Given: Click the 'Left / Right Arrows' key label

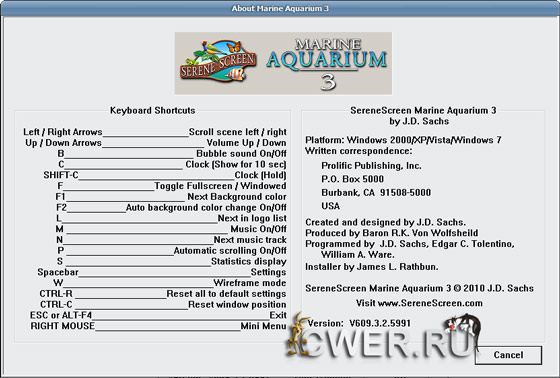Looking at the screenshot, I should [63, 132].
